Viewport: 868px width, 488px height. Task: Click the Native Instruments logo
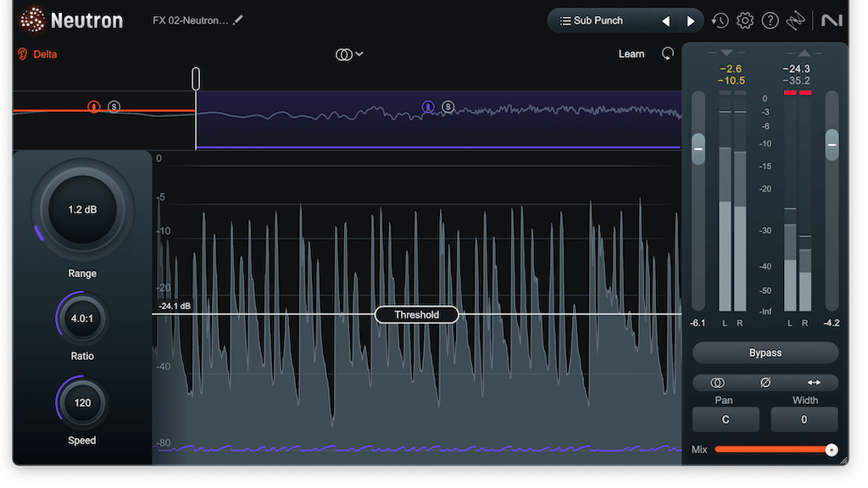click(832, 20)
